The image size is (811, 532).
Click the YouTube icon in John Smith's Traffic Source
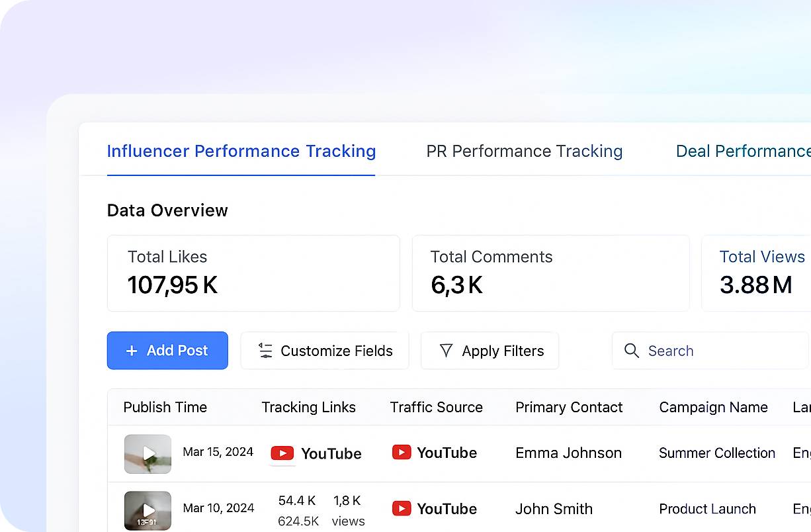pyautogui.click(x=402, y=509)
